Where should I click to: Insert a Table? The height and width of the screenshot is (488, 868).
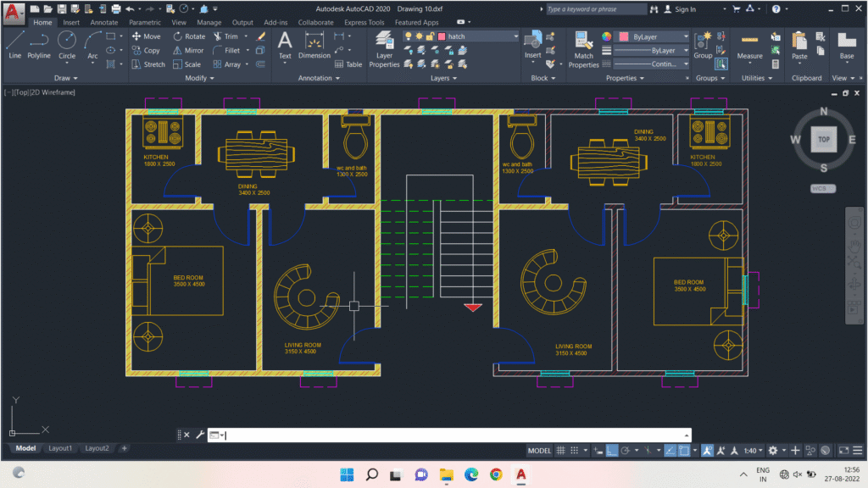348,64
